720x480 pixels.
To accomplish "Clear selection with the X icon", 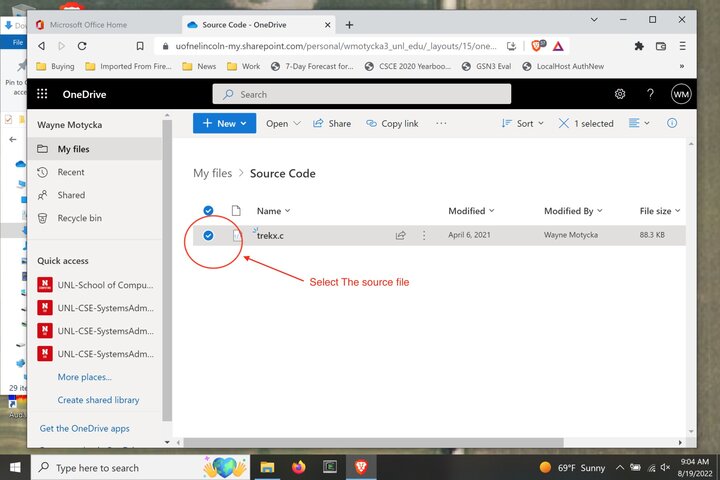I will 563,123.
